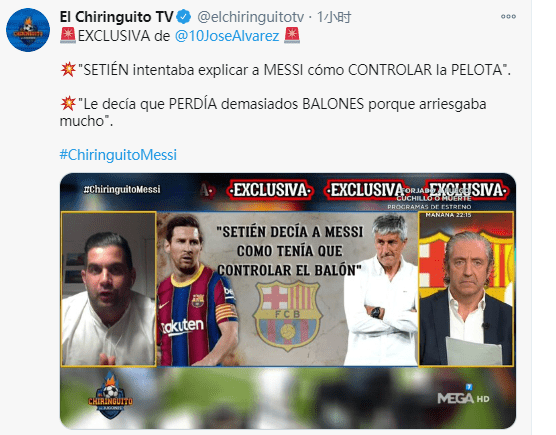Click the left presenter video inset
The width and height of the screenshot is (556, 435).
109,289
